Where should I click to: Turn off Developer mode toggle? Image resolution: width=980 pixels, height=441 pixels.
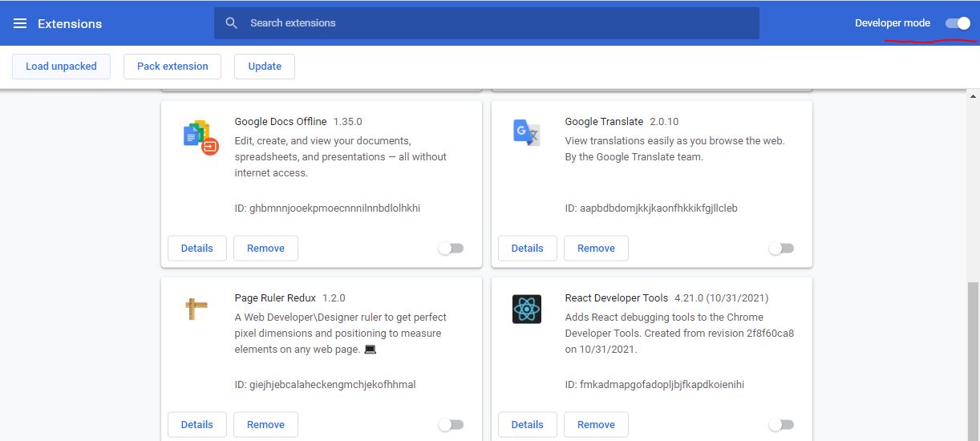click(x=958, y=23)
